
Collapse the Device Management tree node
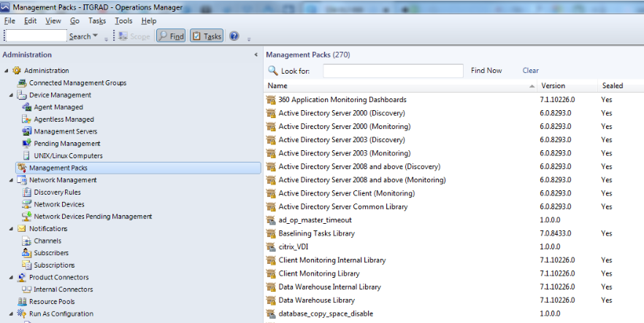pyautogui.click(x=12, y=95)
